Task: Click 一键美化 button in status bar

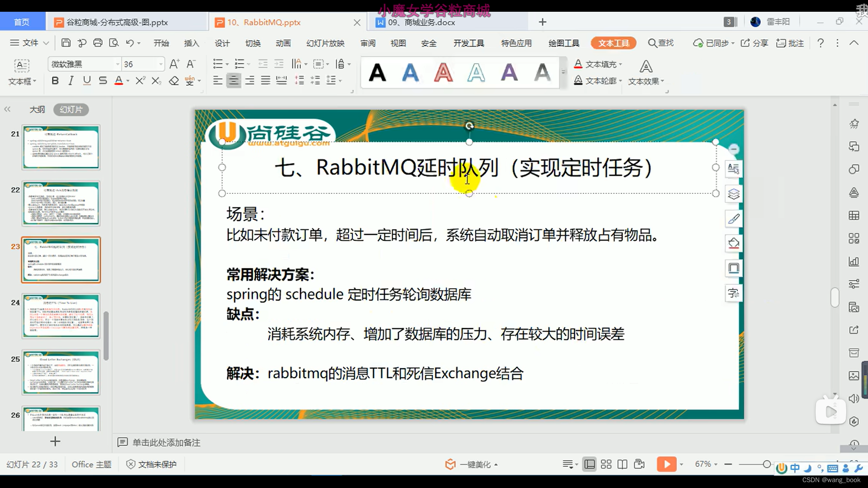Action: point(471,465)
